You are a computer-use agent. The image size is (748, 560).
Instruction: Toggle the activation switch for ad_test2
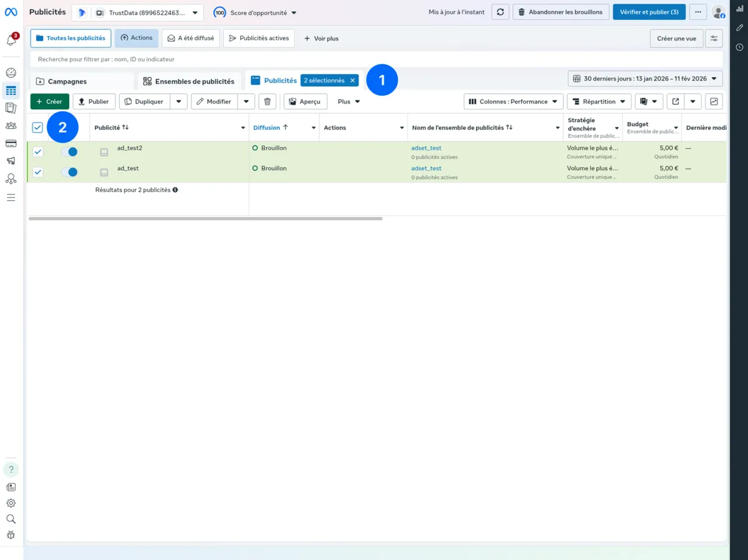[70, 151]
